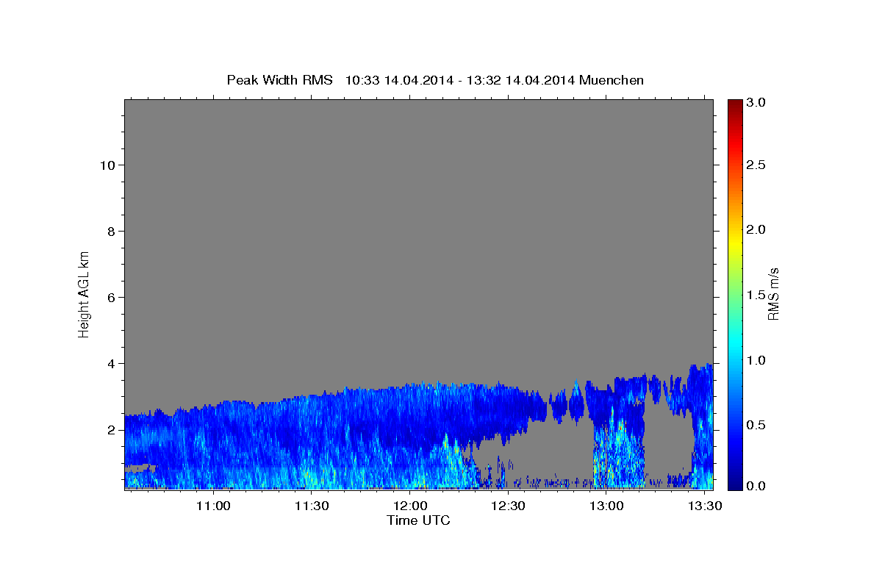
Task: Click the height tick label 2
Action: coord(112,430)
